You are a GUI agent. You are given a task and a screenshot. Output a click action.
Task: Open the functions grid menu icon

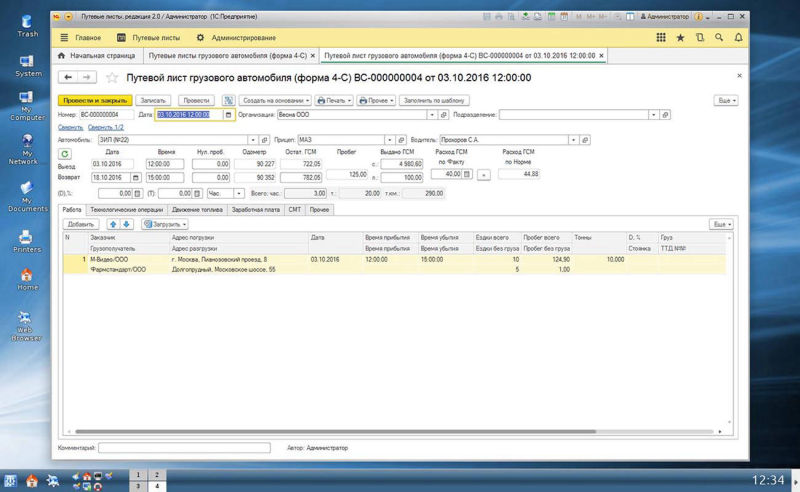[660, 36]
